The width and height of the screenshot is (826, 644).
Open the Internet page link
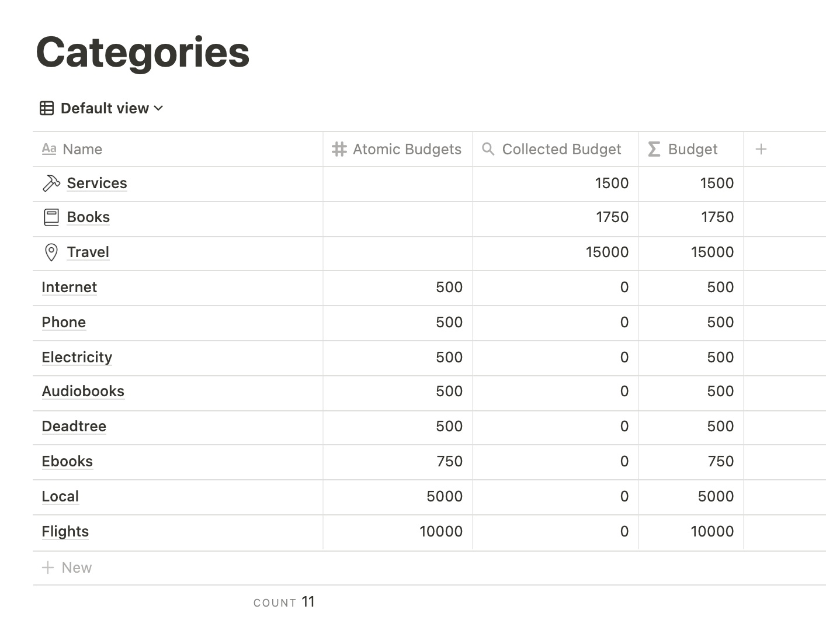(70, 288)
